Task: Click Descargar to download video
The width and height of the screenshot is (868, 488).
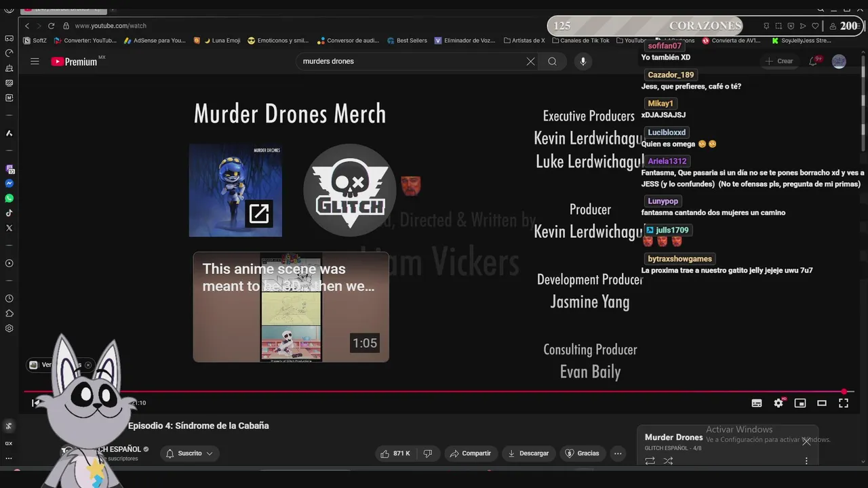Action: pos(528,453)
